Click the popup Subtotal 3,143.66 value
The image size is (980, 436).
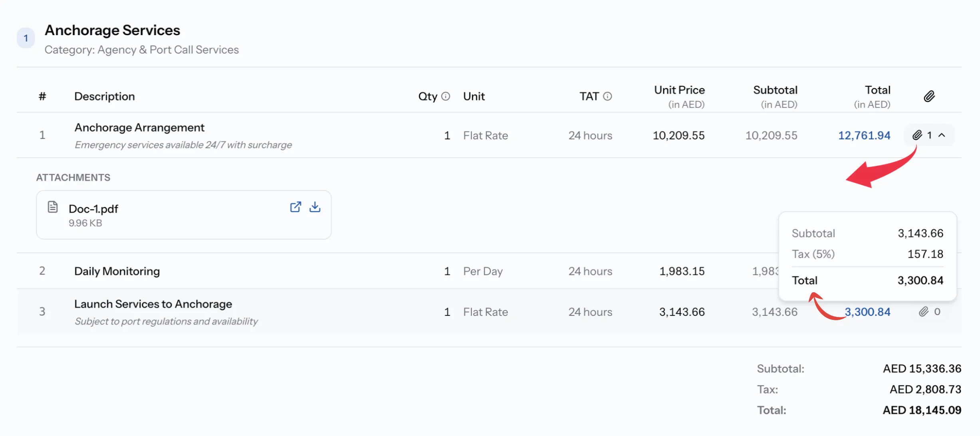(x=920, y=233)
